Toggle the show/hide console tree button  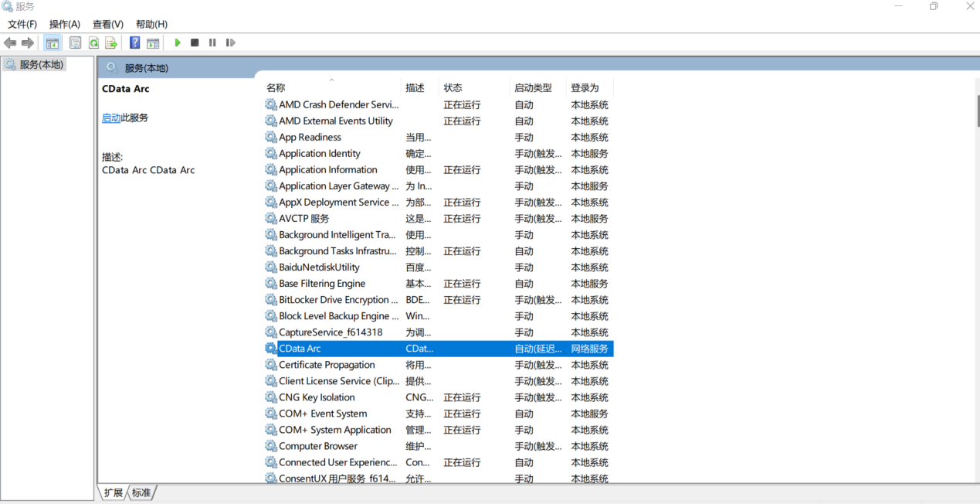53,43
